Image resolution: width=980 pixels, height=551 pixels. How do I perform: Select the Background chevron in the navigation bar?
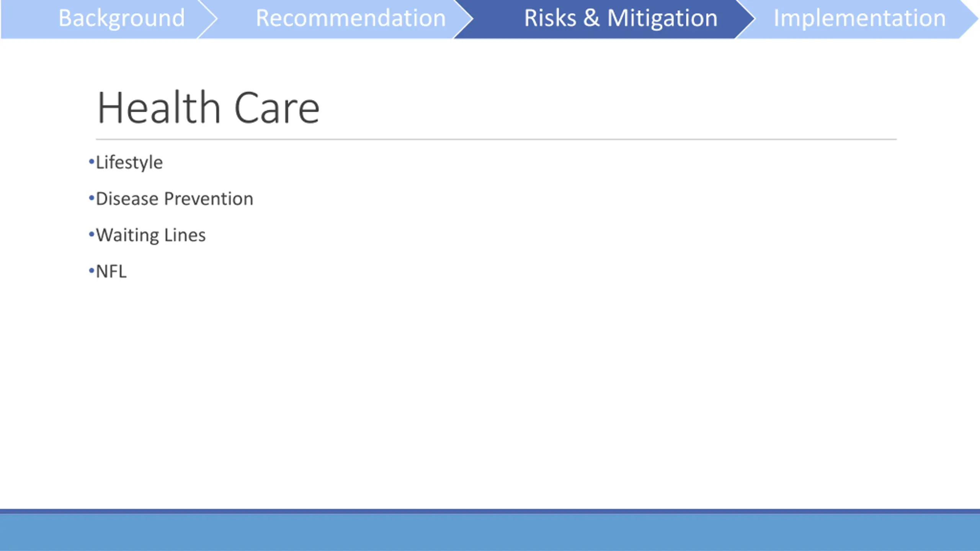(x=109, y=19)
